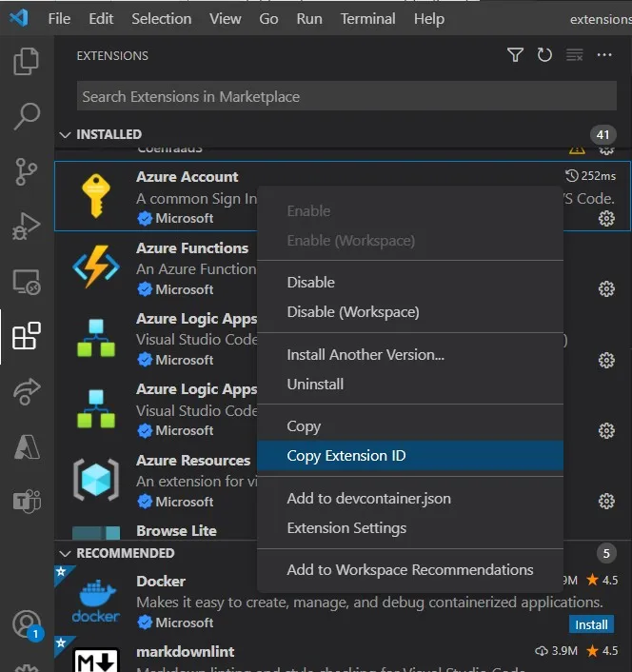Screen dimensions: 632x672
Task: Select the Azure Resources extension title
Action: pyautogui.click(x=193, y=461)
